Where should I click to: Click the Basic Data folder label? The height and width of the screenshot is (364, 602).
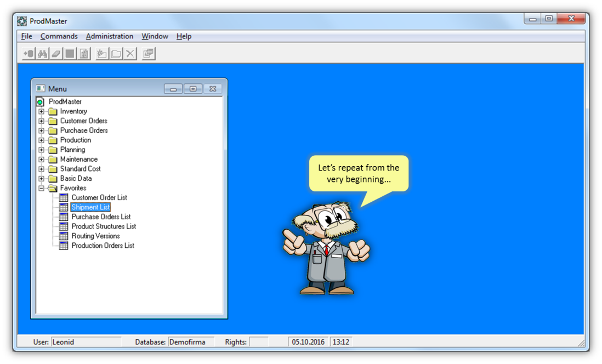(76, 179)
